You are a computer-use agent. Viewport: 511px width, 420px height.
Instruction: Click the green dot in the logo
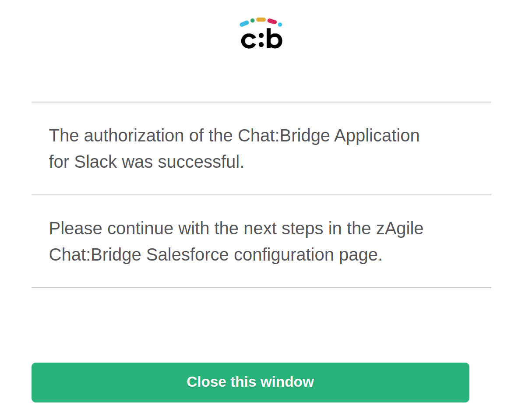pyautogui.click(x=253, y=20)
